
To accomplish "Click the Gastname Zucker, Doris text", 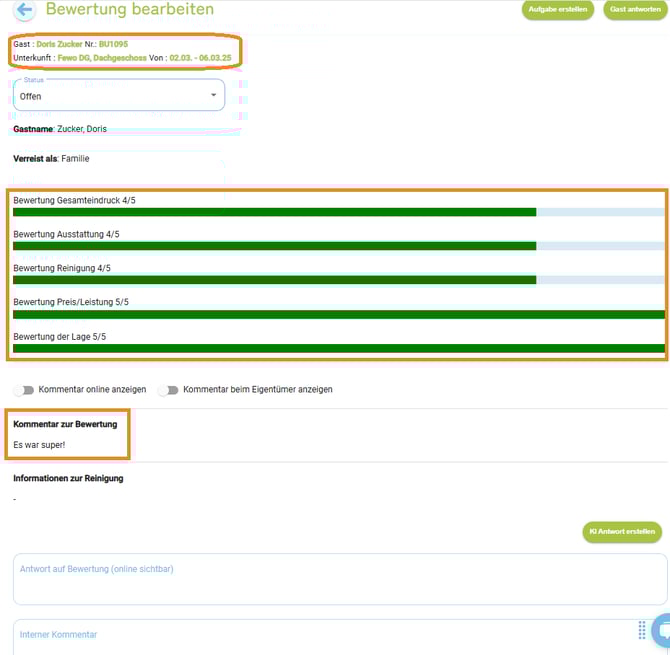I will tap(60, 129).
